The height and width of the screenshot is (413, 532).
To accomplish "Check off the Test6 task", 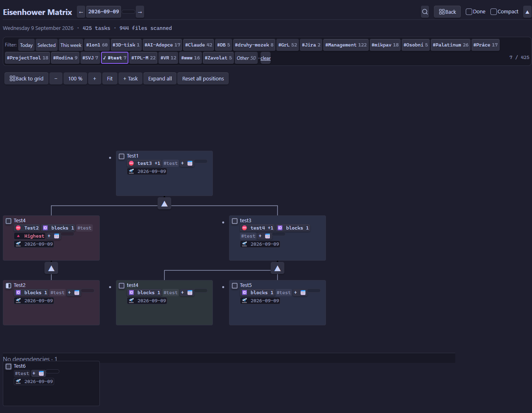I will [8, 367].
